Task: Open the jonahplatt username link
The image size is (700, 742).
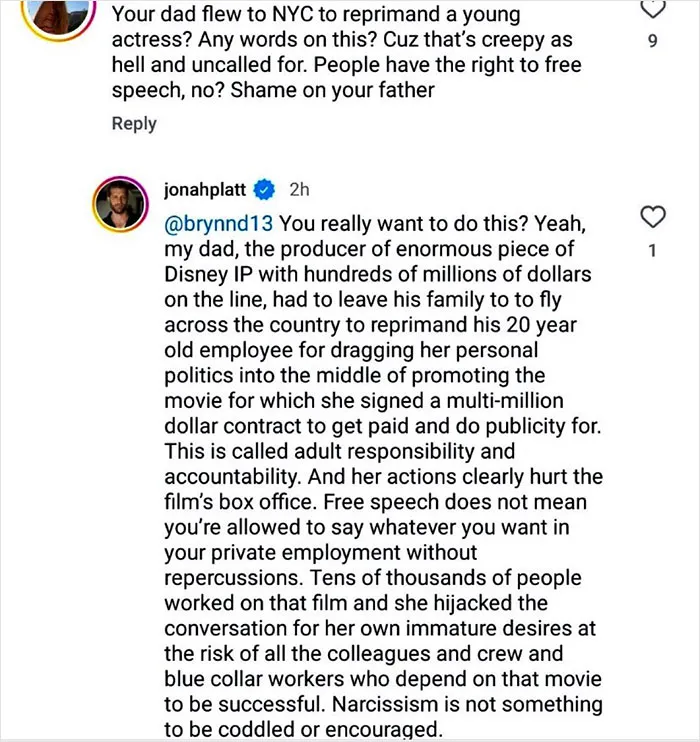Action: pyautogui.click(x=205, y=190)
